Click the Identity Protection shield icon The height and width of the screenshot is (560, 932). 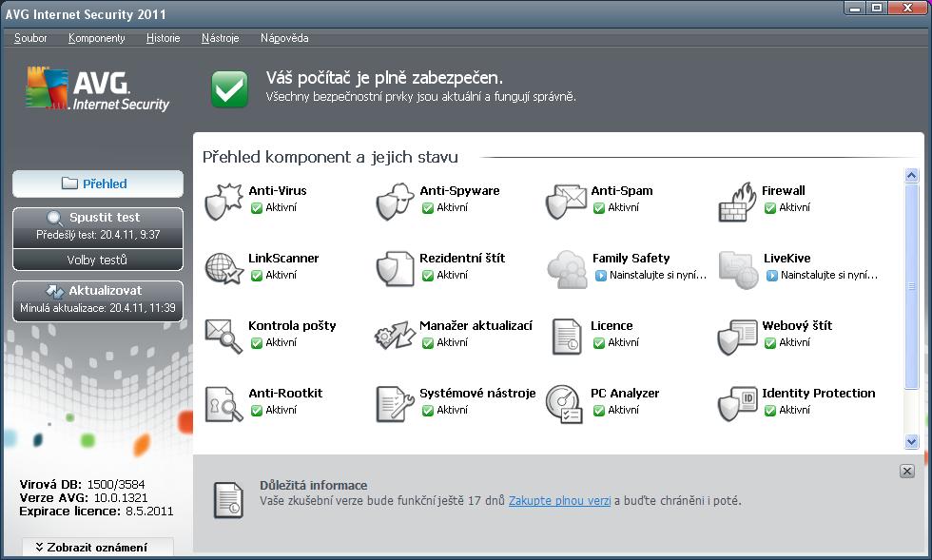(x=737, y=403)
